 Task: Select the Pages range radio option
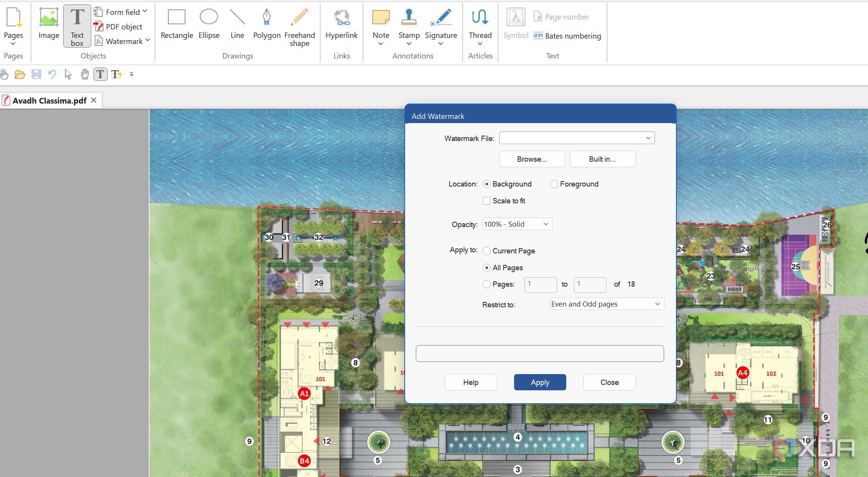[487, 284]
